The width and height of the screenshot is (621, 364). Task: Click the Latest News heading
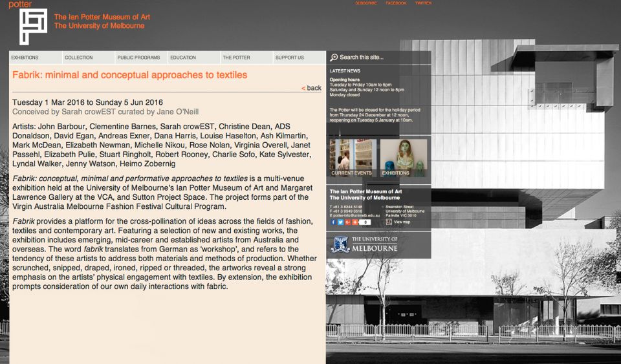[x=345, y=71]
